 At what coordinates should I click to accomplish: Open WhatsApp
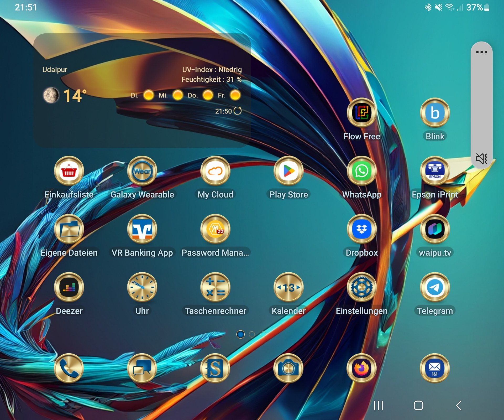coord(361,171)
